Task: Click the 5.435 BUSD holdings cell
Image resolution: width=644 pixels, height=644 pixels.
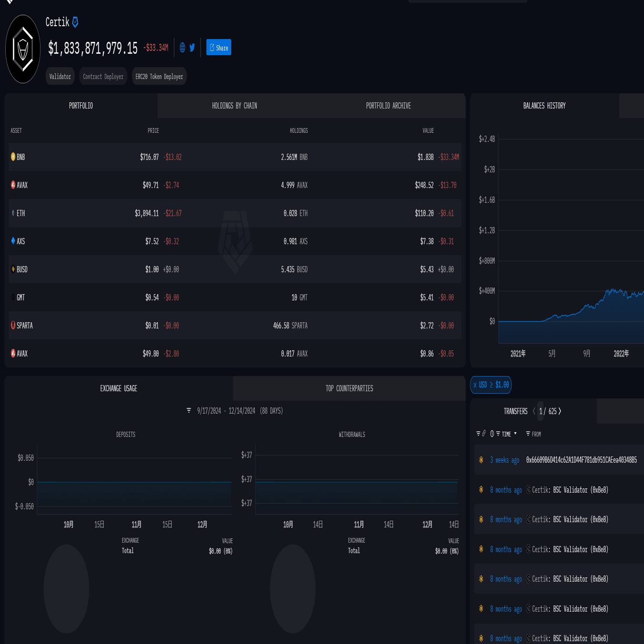Action: [294, 269]
